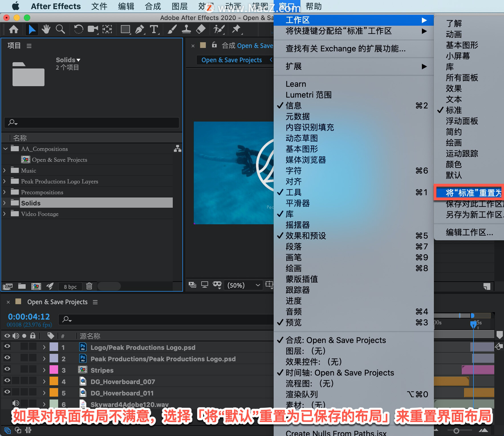Image resolution: width=504 pixels, height=436 pixels.
Task: Click the 8 bpc color depth button
Action: [70, 287]
